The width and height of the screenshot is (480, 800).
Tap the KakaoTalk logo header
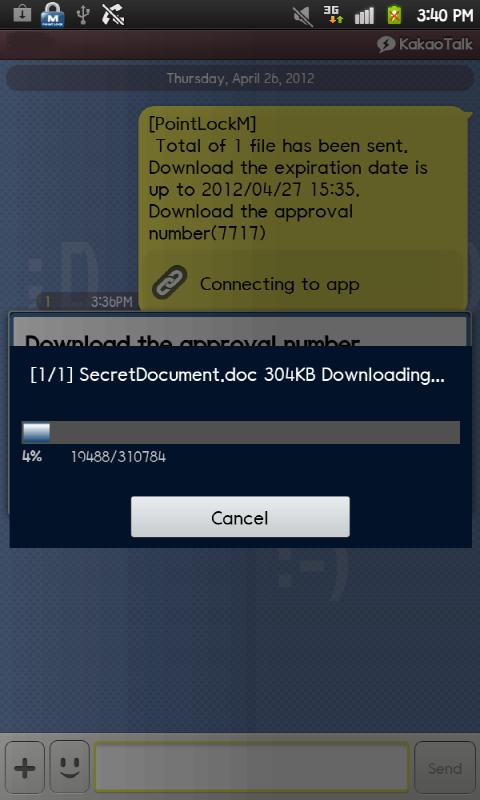tap(424, 44)
